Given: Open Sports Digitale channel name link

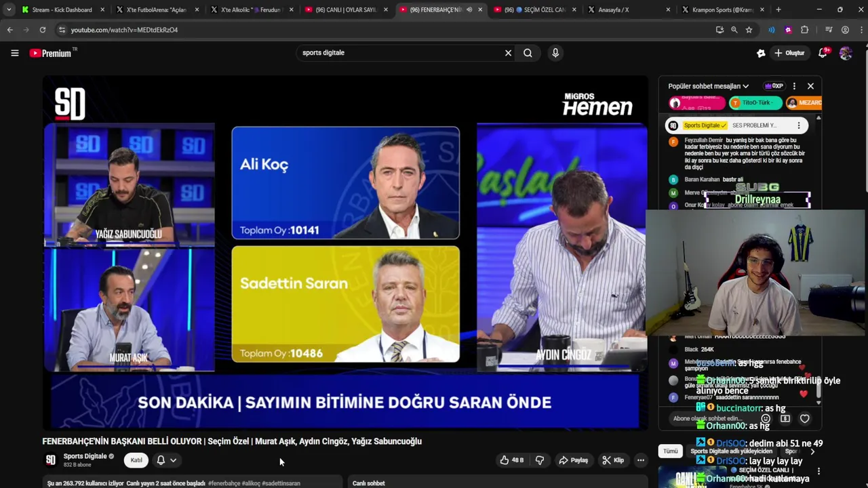Looking at the screenshot, I should click(x=85, y=456).
